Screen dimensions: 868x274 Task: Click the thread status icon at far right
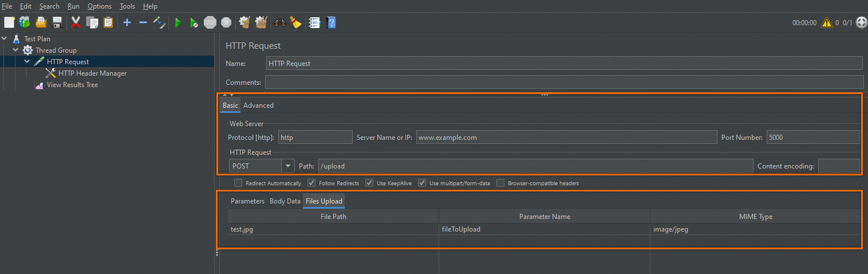(x=861, y=23)
